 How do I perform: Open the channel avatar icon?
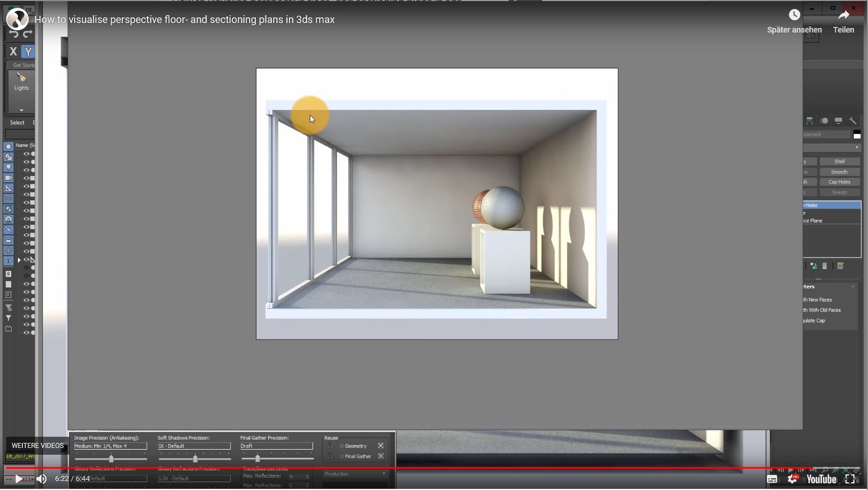17,19
